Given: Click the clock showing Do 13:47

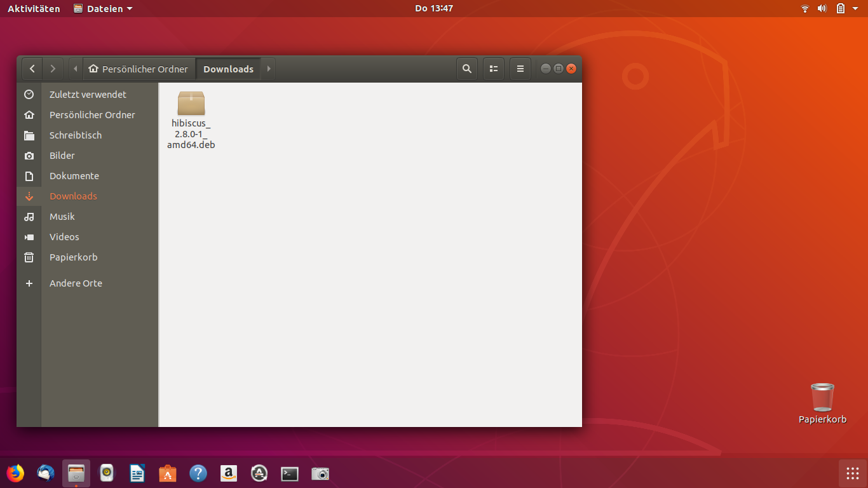Looking at the screenshot, I should point(434,8).
